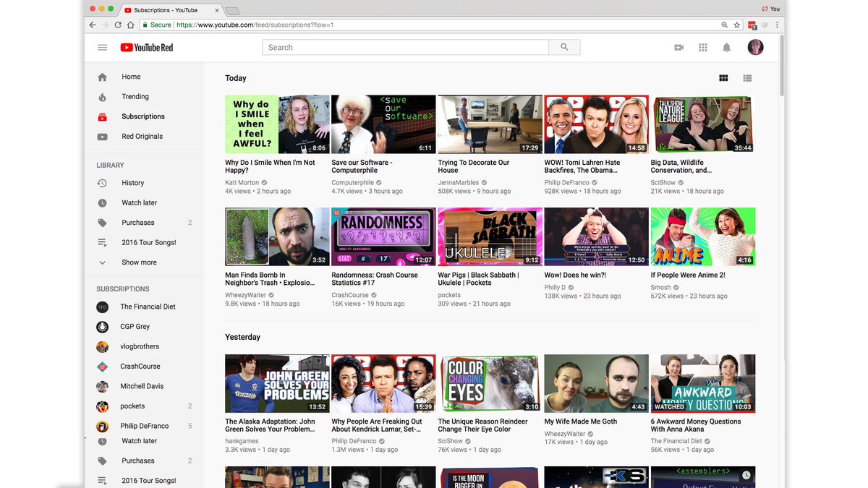
Task: Click the You profile button in Chrome
Action: (x=770, y=9)
